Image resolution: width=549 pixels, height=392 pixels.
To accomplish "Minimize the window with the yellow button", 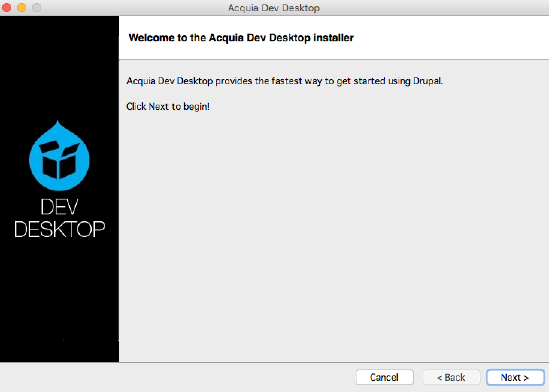I will coord(22,8).
